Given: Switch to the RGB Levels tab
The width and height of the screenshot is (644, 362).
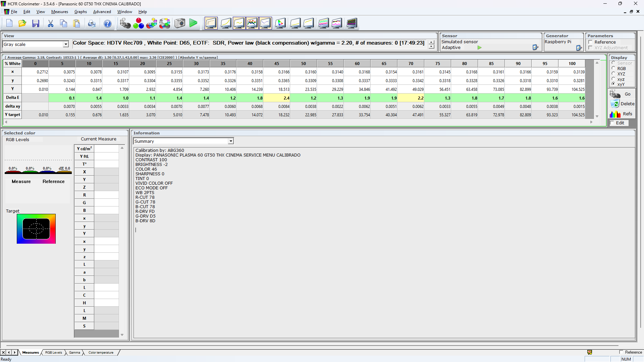Looking at the screenshot, I should coord(54,353).
